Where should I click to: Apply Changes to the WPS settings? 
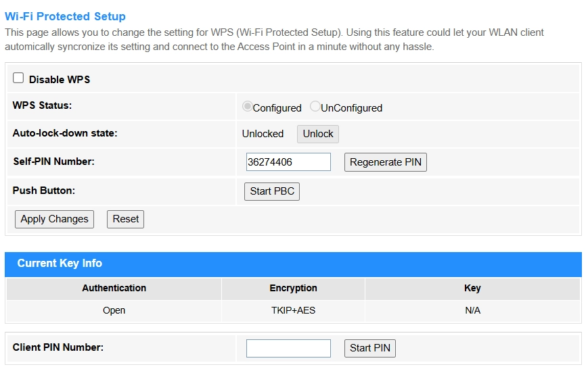[x=54, y=219]
